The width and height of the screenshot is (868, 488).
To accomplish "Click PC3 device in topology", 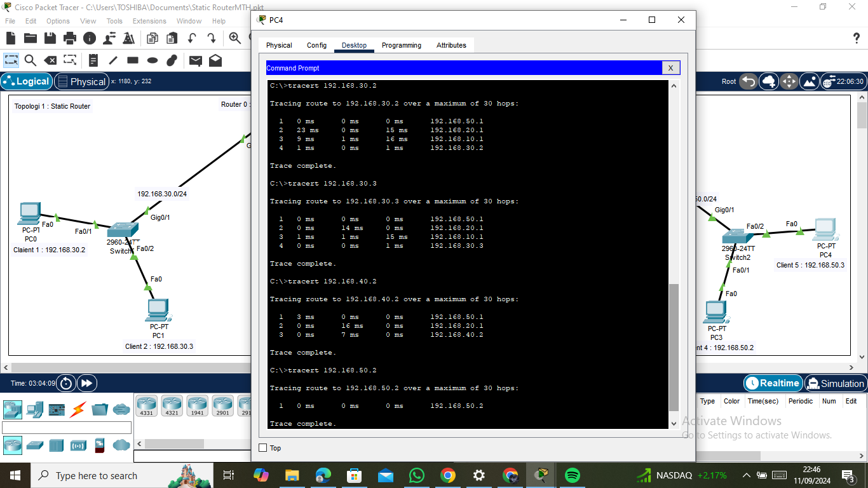I will tap(715, 312).
